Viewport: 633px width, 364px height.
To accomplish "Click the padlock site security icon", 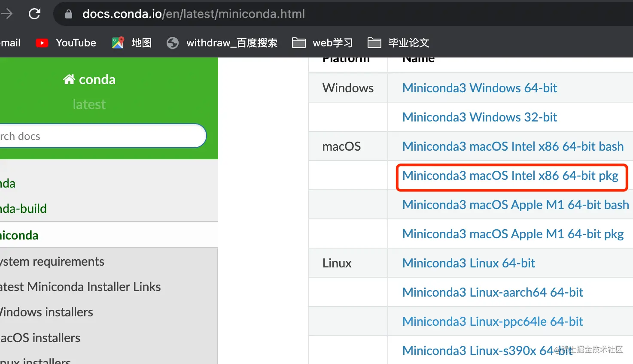I will [68, 14].
